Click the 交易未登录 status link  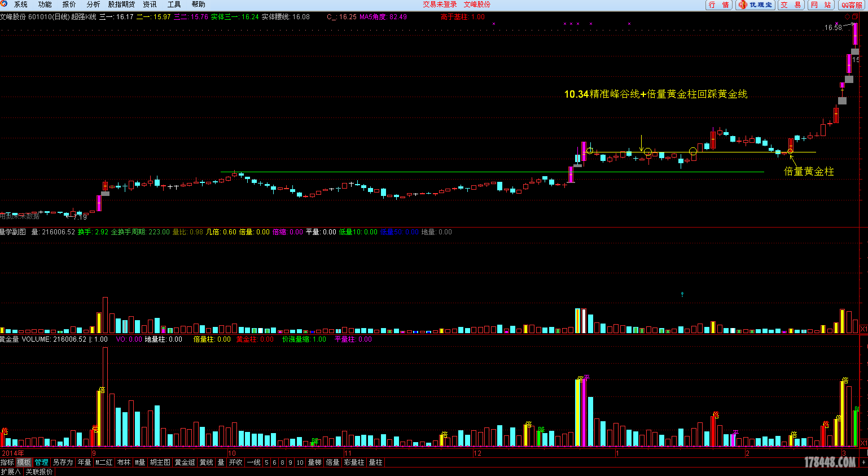[x=440, y=5]
